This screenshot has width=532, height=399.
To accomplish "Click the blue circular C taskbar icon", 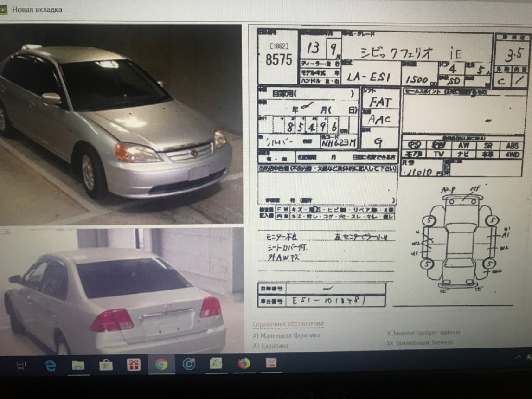I will pyautogui.click(x=189, y=365).
